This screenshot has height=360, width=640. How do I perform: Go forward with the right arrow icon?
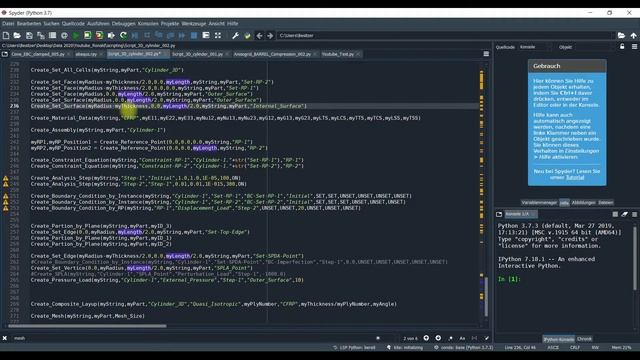(270, 36)
